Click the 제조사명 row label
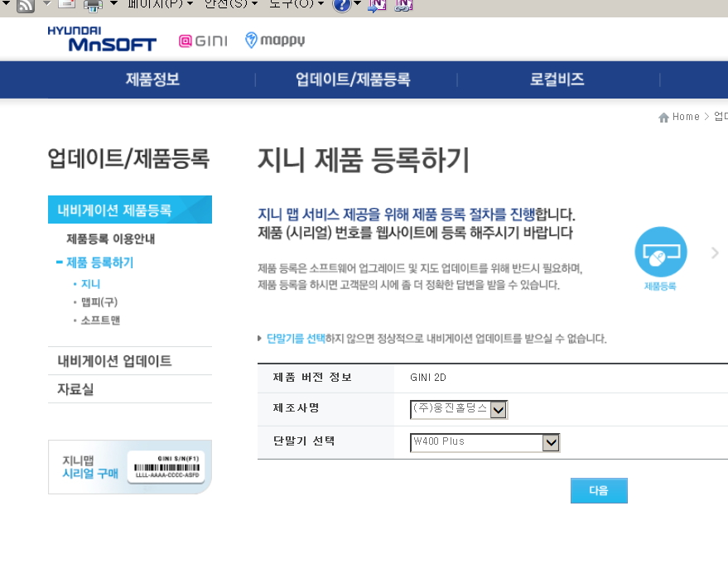The width and height of the screenshot is (728, 583). tap(296, 408)
